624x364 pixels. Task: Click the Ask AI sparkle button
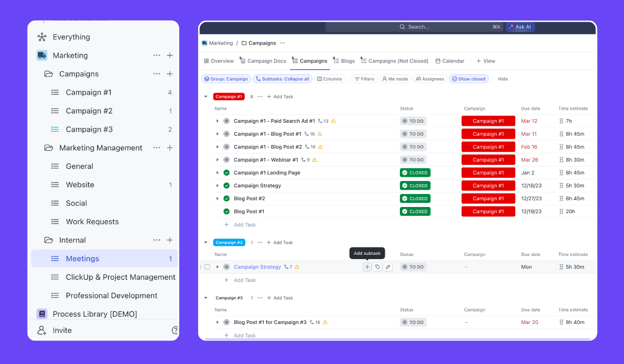519,27
